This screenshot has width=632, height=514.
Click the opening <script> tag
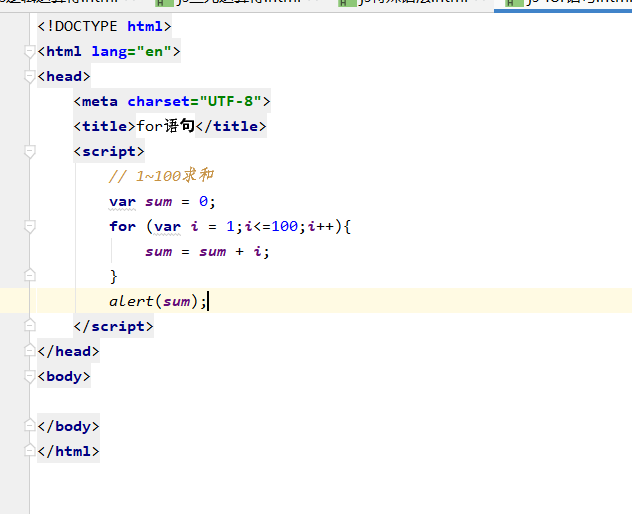109,152
